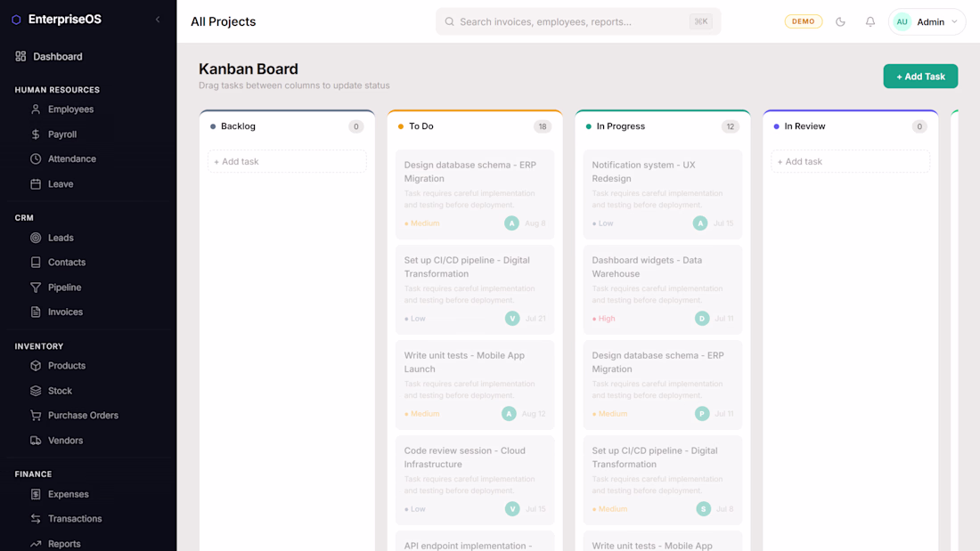Viewport: 980px width, 551px height.
Task: Click the All Projects header title
Action: coord(223,22)
